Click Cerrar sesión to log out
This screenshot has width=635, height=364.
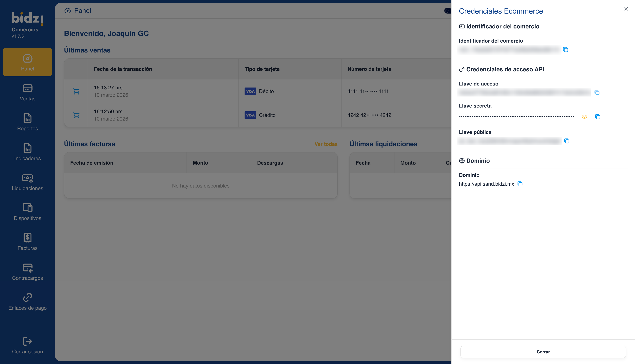pyautogui.click(x=28, y=345)
